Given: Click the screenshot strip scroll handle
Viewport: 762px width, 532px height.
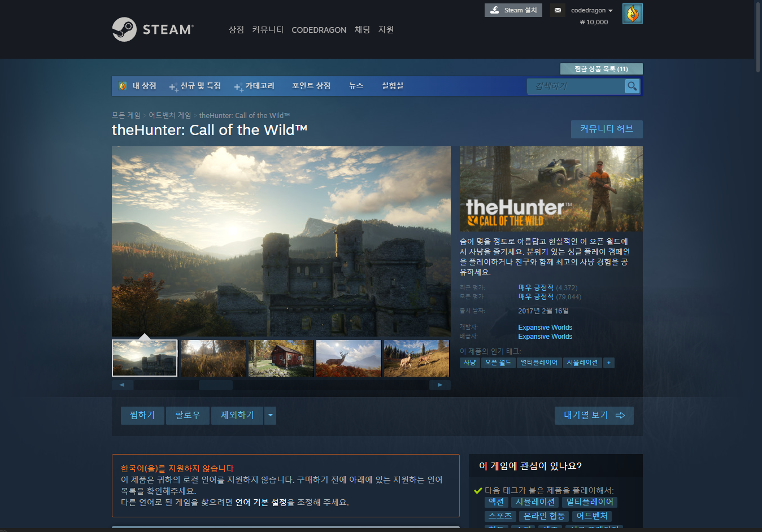Looking at the screenshot, I should (215, 385).
